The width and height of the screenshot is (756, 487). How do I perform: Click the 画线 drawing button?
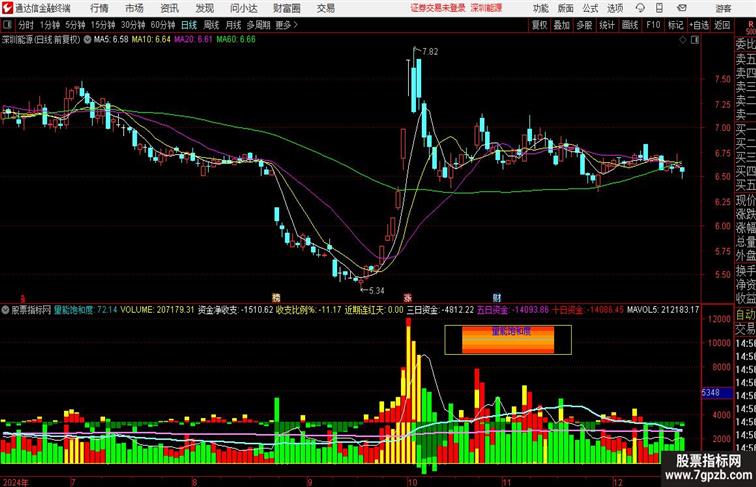tap(630, 25)
